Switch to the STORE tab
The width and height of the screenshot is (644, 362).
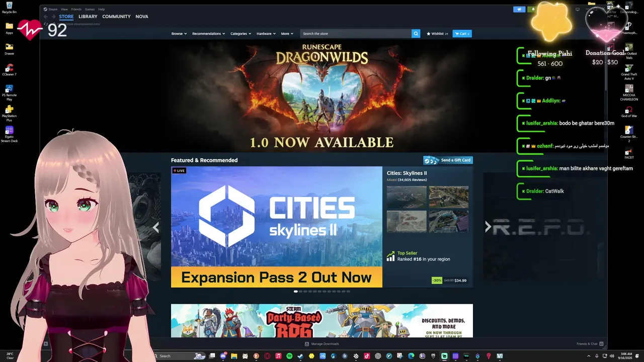pos(66,17)
